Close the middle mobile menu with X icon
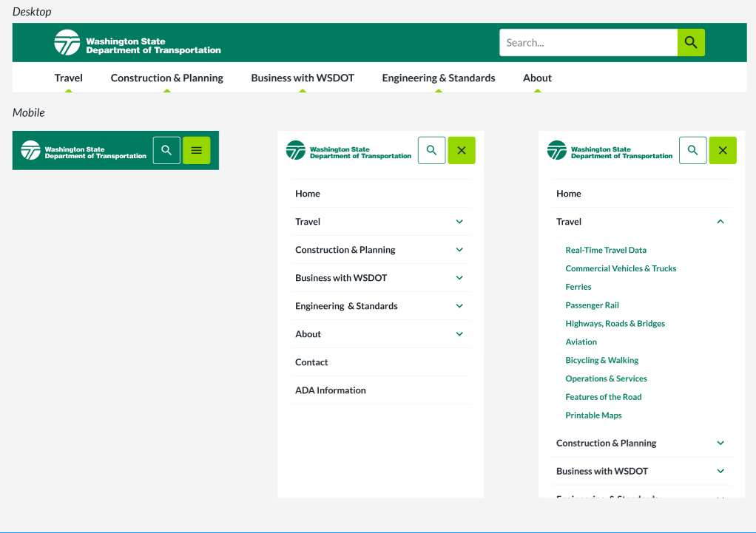The height and width of the screenshot is (533, 756). pos(461,150)
